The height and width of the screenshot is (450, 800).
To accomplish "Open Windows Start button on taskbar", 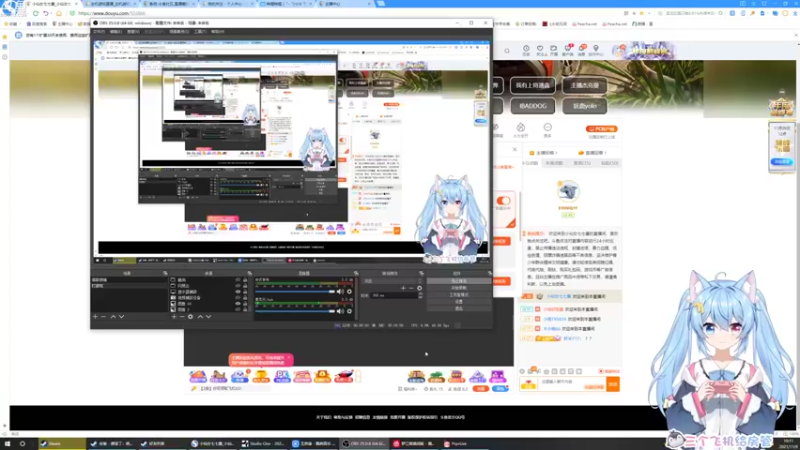I will coord(7,444).
